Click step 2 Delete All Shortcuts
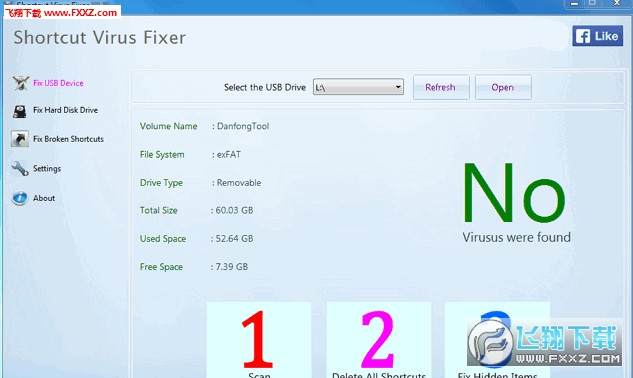 379,340
